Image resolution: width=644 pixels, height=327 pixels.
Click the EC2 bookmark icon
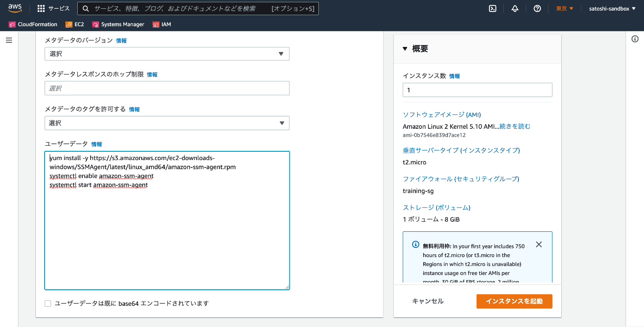click(69, 24)
